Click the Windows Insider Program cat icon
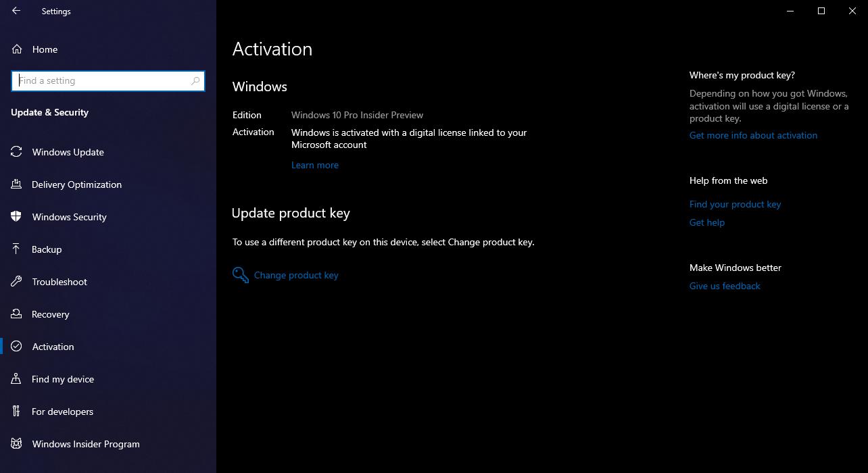Image resolution: width=868 pixels, height=473 pixels. [x=17, y=444]
